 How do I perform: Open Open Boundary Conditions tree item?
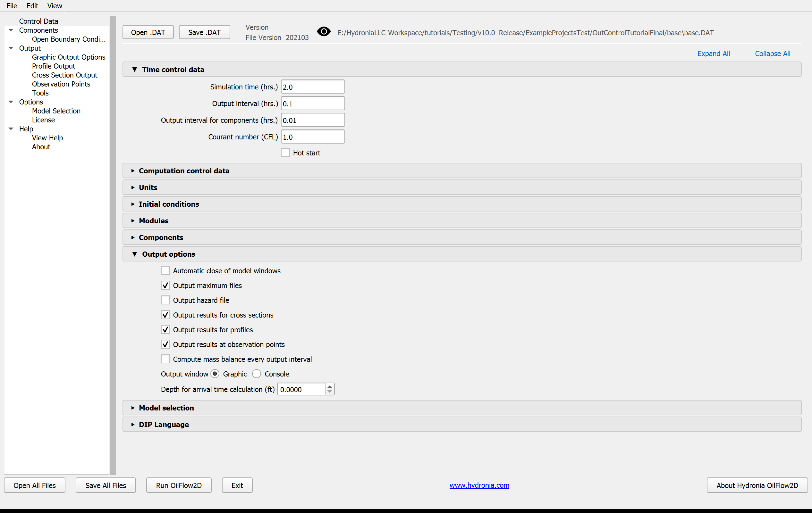(69, 39)
